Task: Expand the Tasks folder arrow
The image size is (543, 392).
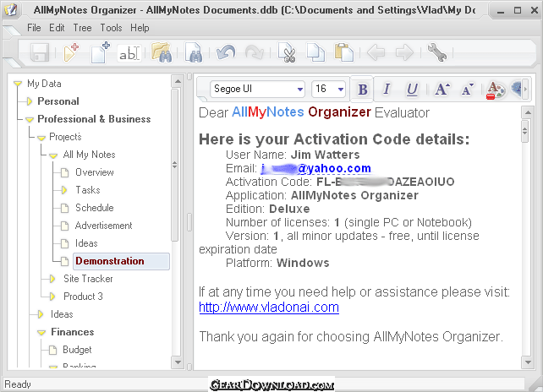Action: pyautogui.click(x=64, y=190)
